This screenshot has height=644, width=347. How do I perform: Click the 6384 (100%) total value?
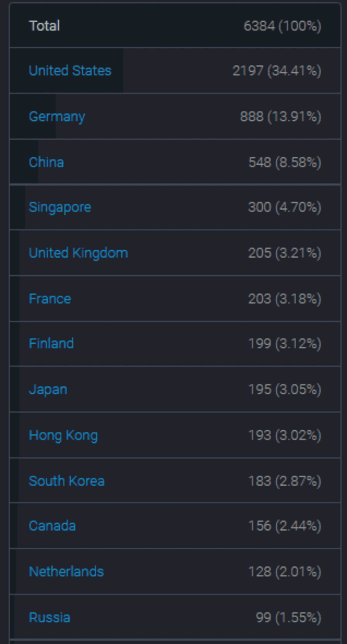pos(282,26)
